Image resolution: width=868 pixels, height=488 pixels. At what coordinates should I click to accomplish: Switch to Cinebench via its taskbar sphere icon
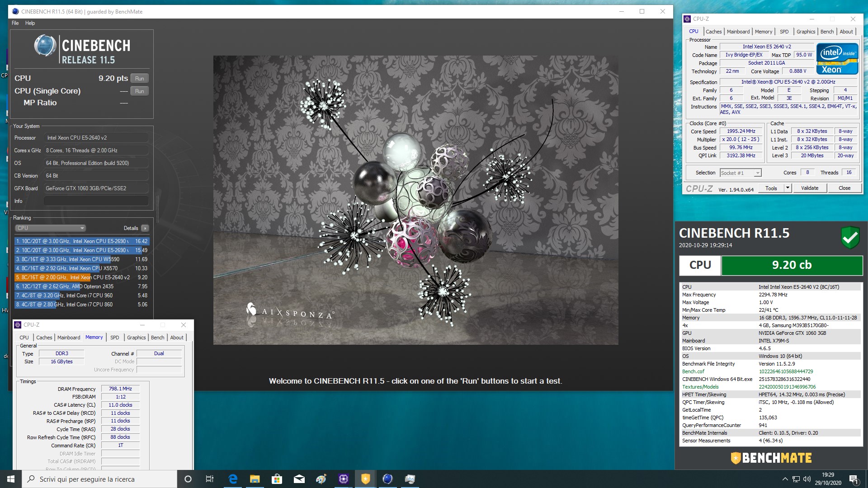pyautogui.click(x=387, y=479)
